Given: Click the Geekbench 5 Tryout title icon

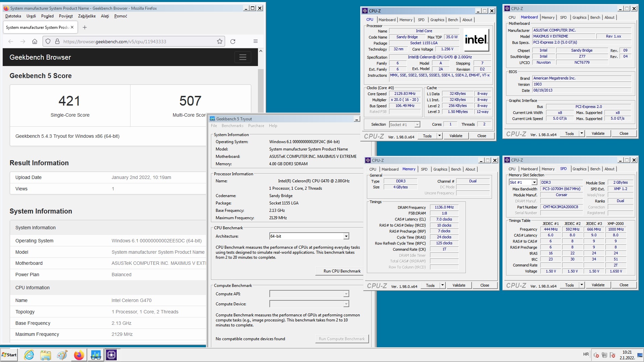Looking at the screenshot, I should pos(212,119).
